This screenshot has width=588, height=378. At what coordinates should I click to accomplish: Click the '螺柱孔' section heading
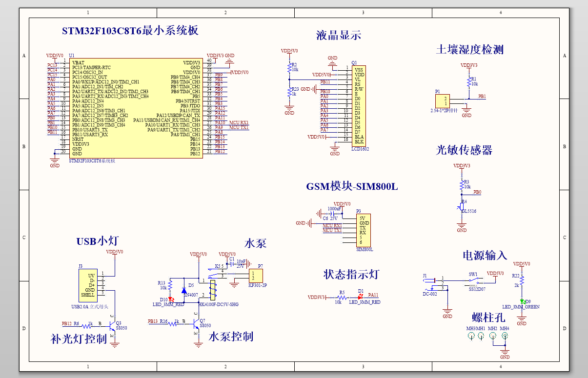point(489,318)
